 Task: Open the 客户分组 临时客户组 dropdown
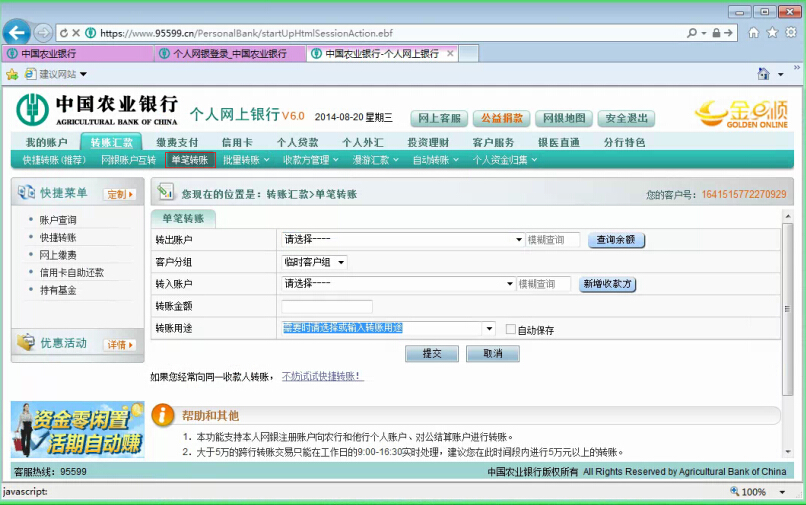(x=315, y=262)
